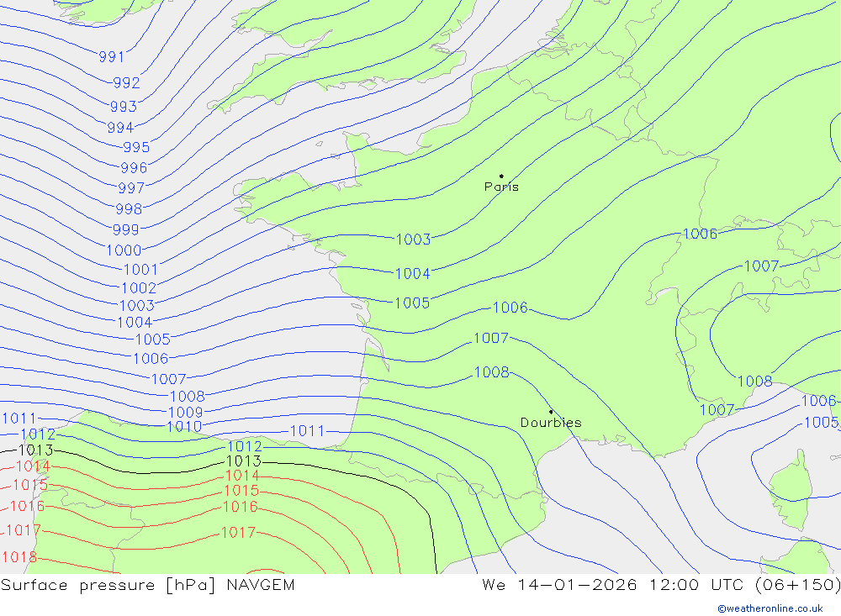Select the 1000 hPa isobar label

pos(124,250)
